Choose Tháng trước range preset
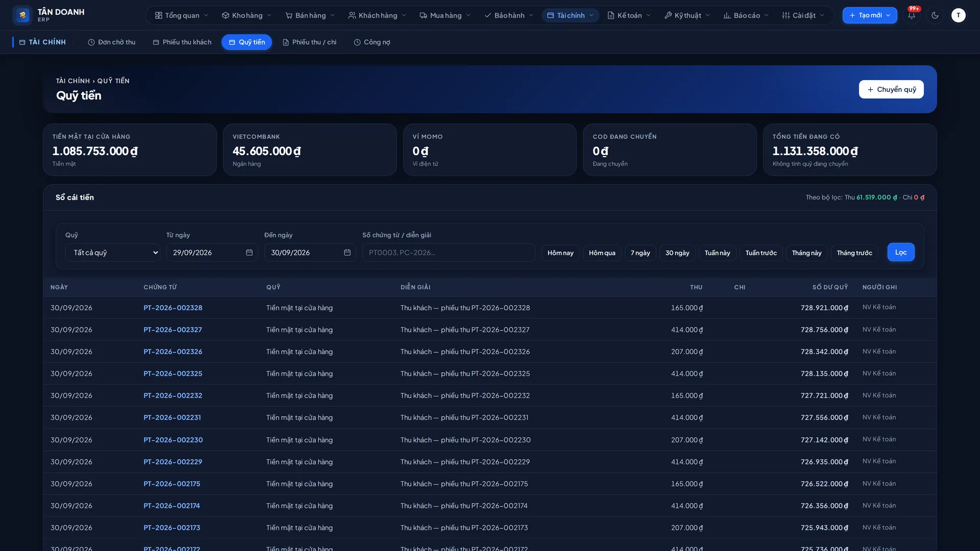980x551 pixels. [854, 253]
